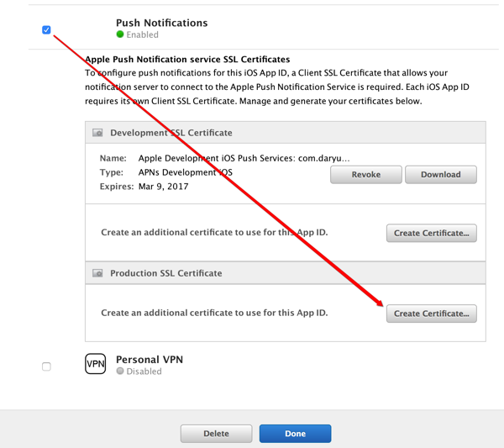Click the Development SSL Certificate header icon

tap(97, 133)
